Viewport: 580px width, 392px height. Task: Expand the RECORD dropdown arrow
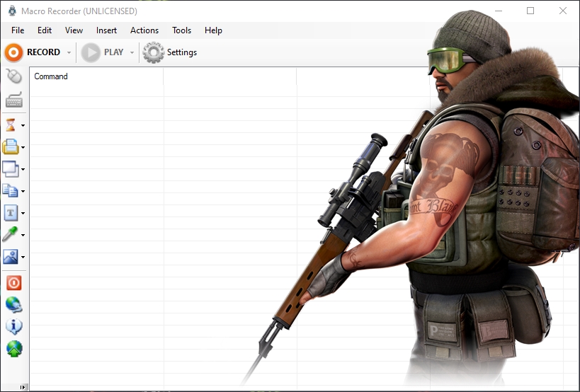coord(69,52)
